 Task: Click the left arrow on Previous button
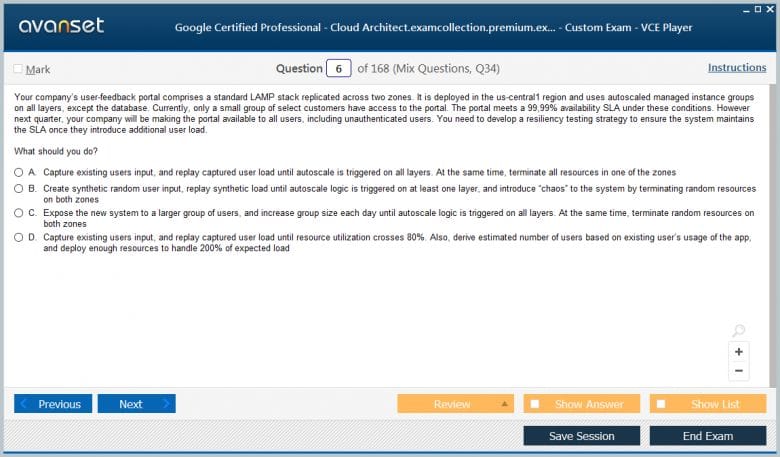click(x=24, y=404)
